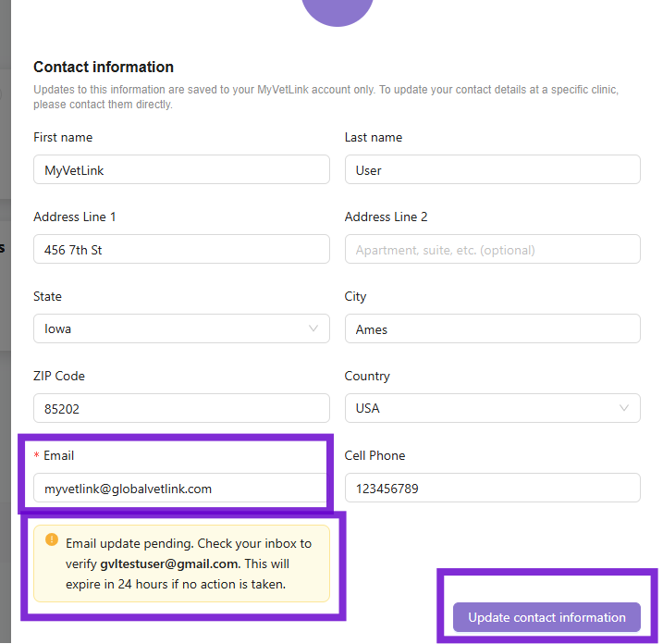Click the Cell Phone input field
Screen dimensions: 663x644
[x=493, y=488]
